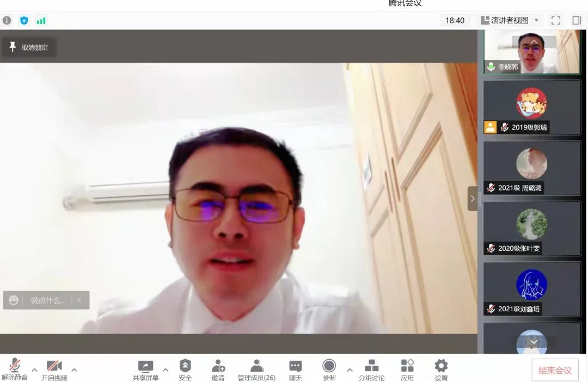Click 取消锁定 to unpin video
The image size is (588, 382).
coord(28,47)
